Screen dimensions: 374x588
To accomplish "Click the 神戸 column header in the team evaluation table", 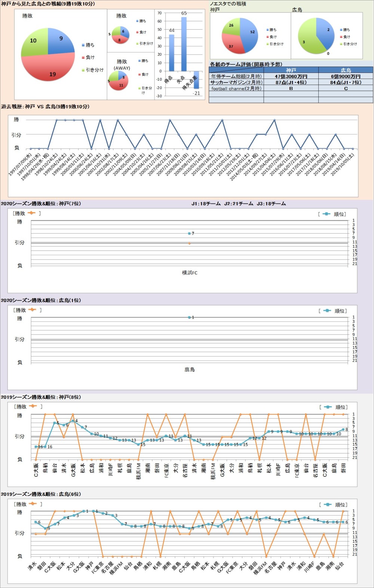I will click(x=291, y=70).
